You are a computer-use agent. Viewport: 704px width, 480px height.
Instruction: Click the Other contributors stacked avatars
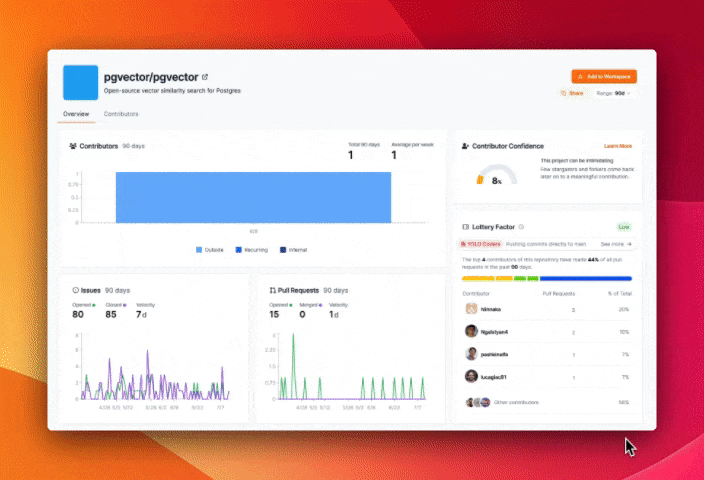tap(478, 402)
